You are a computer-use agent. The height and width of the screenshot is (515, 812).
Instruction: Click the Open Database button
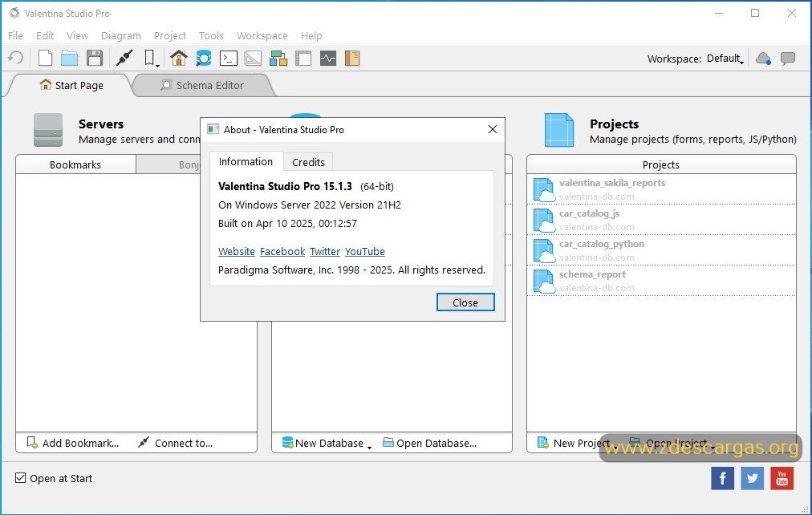[429, 443]
